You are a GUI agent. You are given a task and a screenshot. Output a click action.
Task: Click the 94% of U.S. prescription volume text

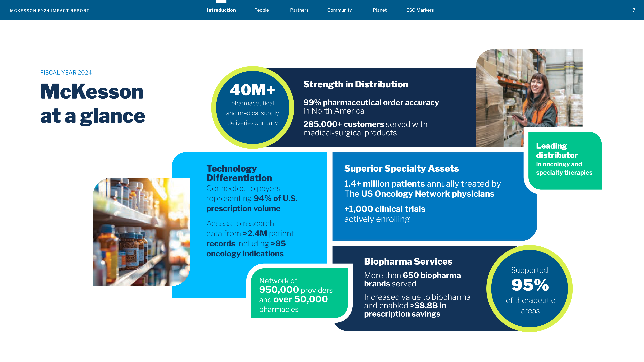[252, 203]
